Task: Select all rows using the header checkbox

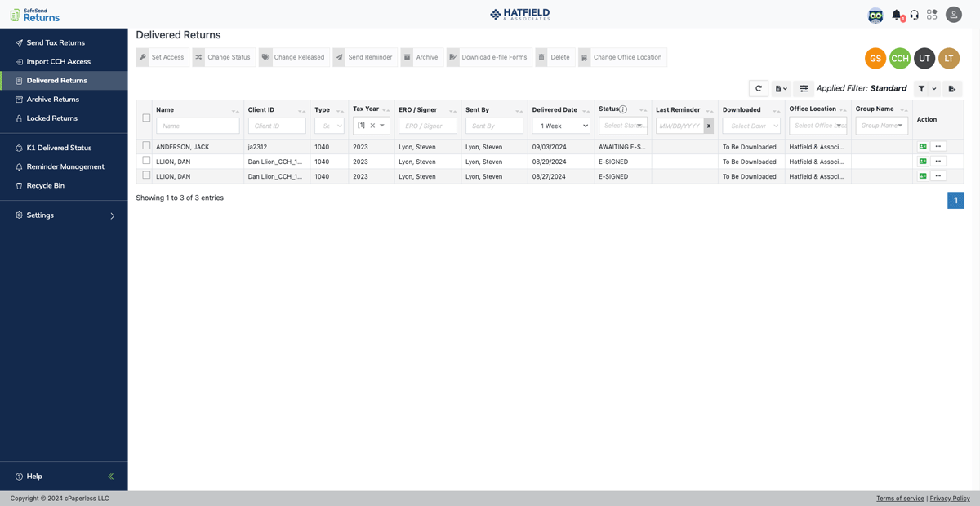Action: pyautogui.click(x=145, y=117)
